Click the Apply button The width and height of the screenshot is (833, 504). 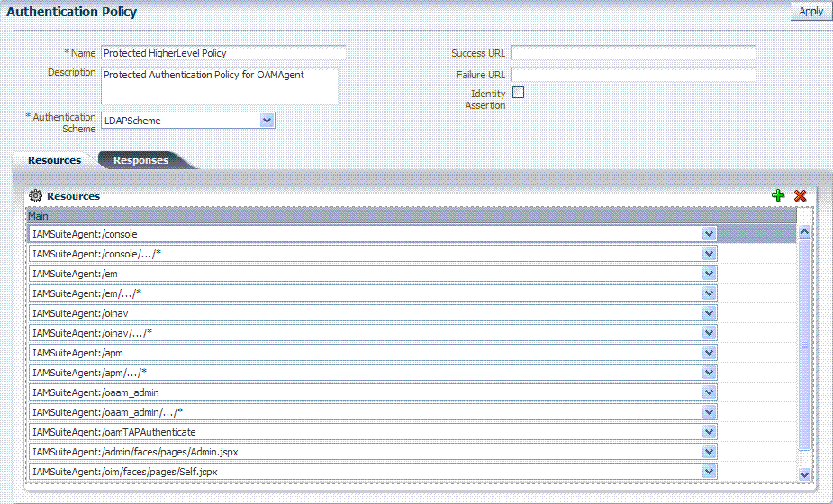[x=810, y=11]
